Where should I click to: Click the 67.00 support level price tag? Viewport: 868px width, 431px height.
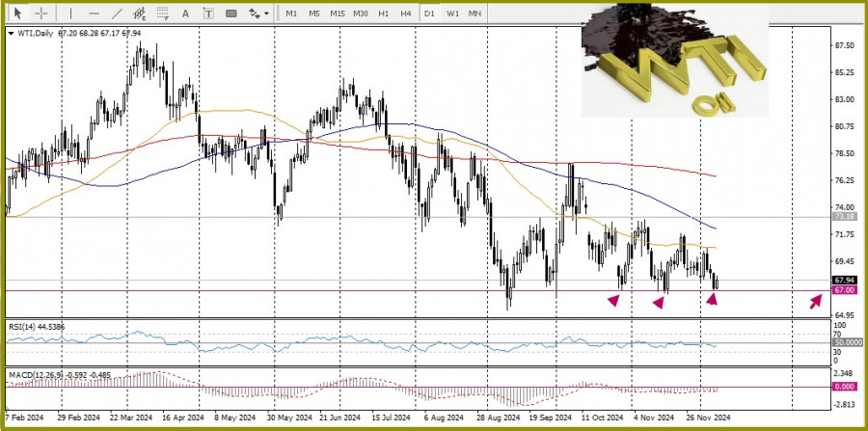[843, 290]
